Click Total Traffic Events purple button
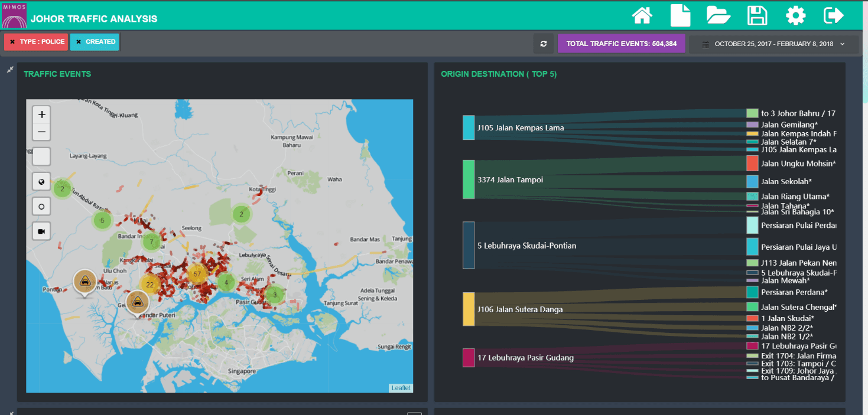Viewport: 868px width, 415px height. [x=621, y=44]
